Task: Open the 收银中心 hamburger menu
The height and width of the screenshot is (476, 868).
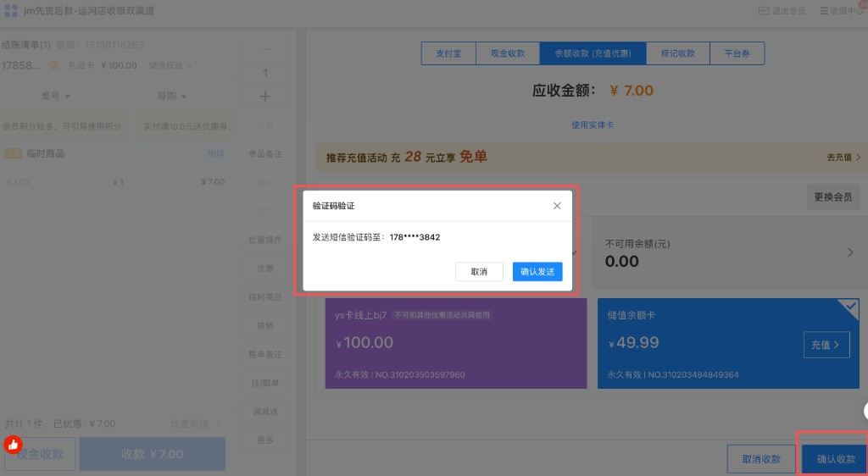Action: click(824, 11)
